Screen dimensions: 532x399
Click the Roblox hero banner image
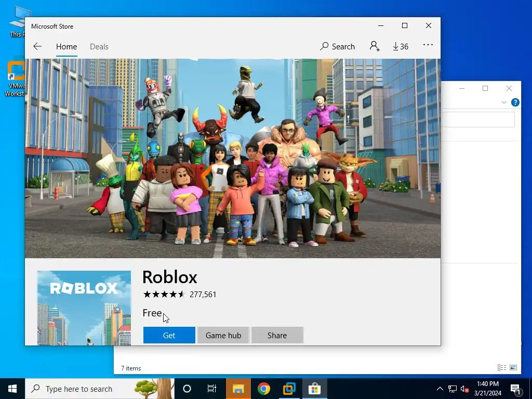(x=233, y=158)
